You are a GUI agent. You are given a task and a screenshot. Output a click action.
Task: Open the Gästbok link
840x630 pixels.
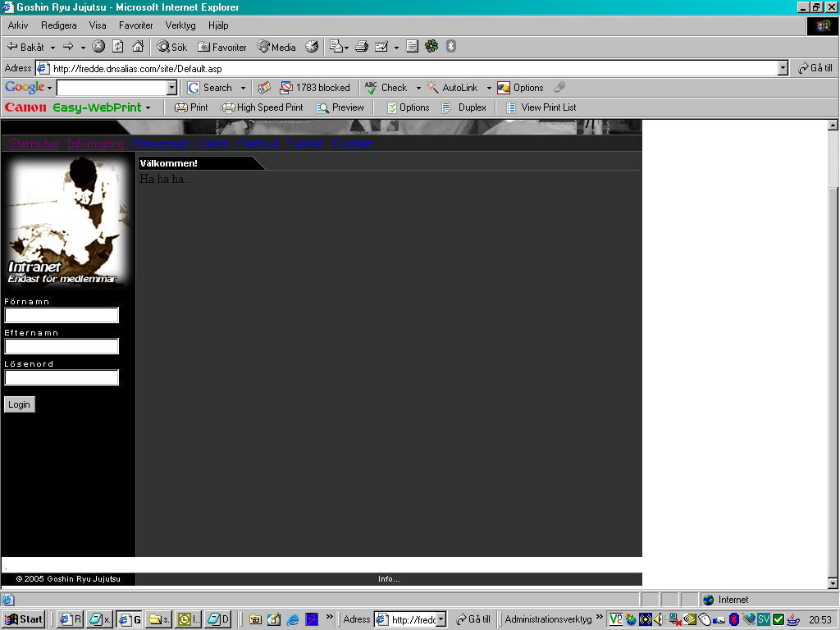point(258,144)
